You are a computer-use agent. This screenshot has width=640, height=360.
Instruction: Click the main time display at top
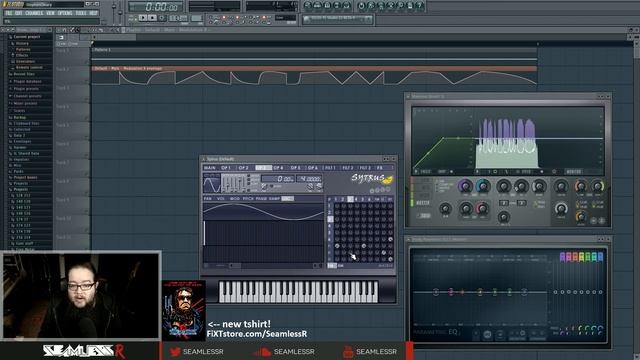point(156,7)
